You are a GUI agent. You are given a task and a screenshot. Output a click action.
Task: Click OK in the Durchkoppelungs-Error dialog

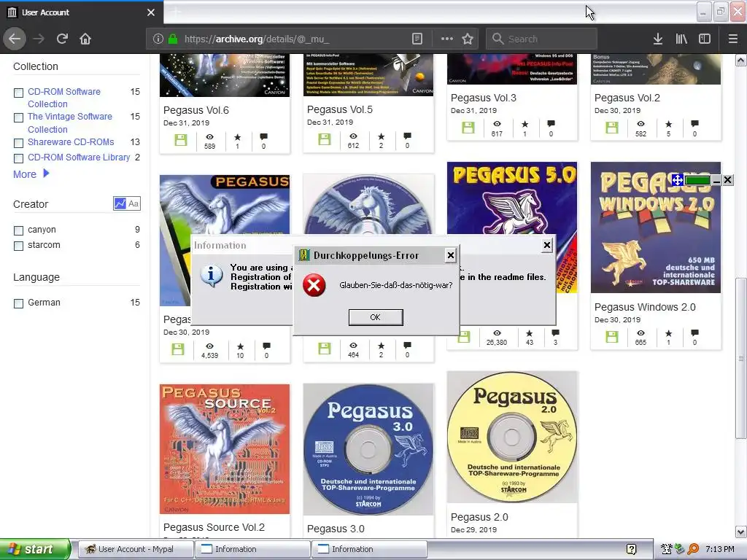(376, 317)
